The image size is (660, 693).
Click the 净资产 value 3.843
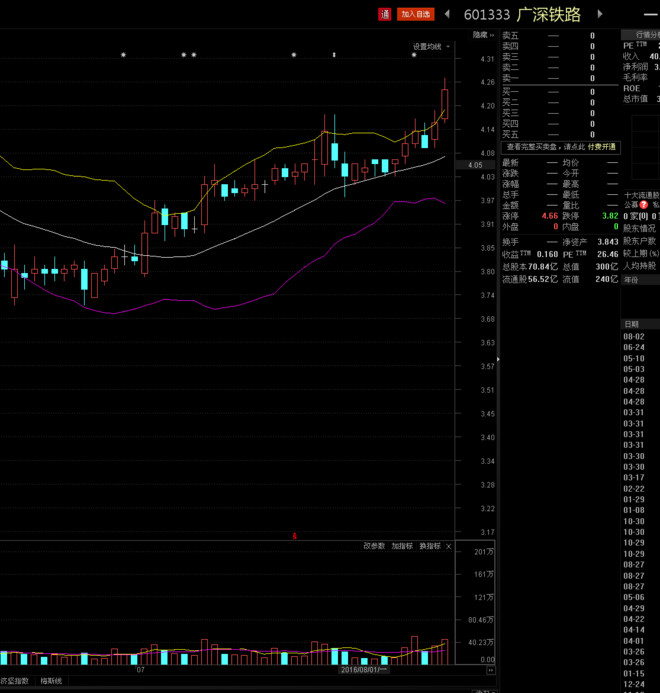click(x=608, y=242)
